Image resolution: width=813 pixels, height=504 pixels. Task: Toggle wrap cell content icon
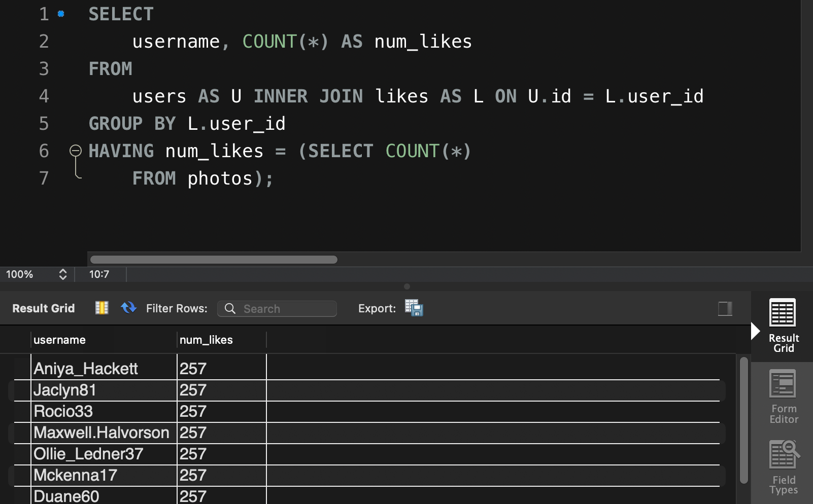pyautogui.click(x=102, y=308)
